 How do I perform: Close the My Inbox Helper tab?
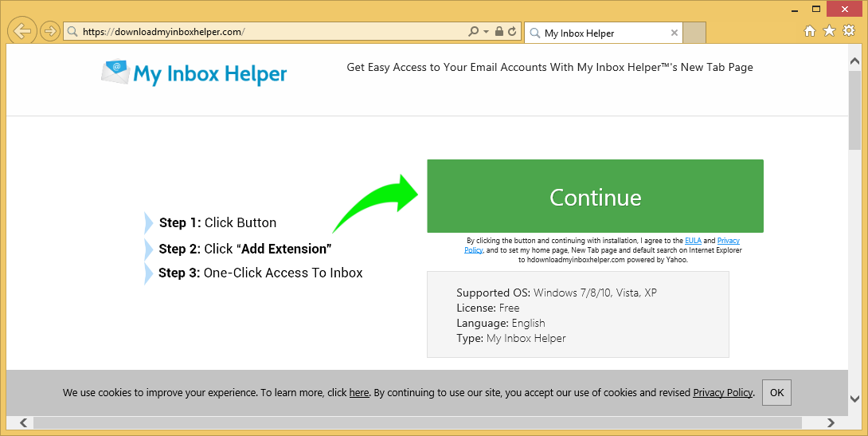[x=674, y=33]
